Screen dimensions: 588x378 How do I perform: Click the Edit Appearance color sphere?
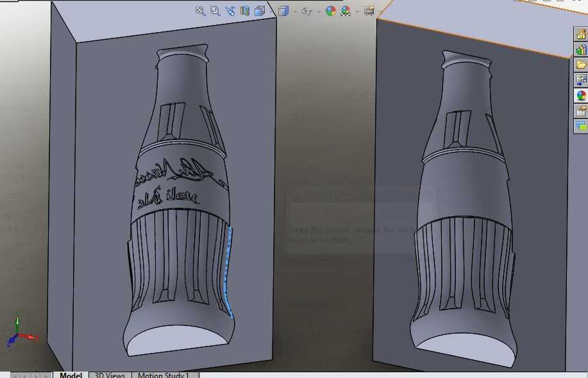pyautogui.click(x=331, y=11)
